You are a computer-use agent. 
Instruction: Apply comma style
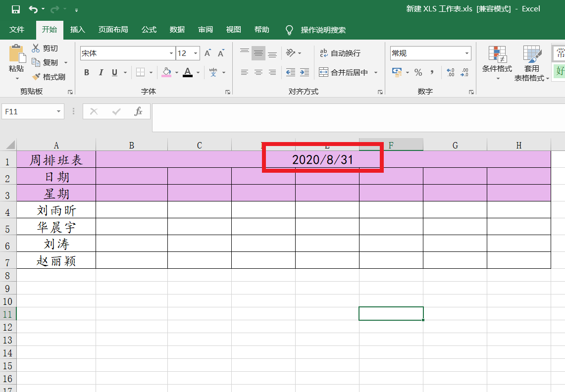coord(432,72)
